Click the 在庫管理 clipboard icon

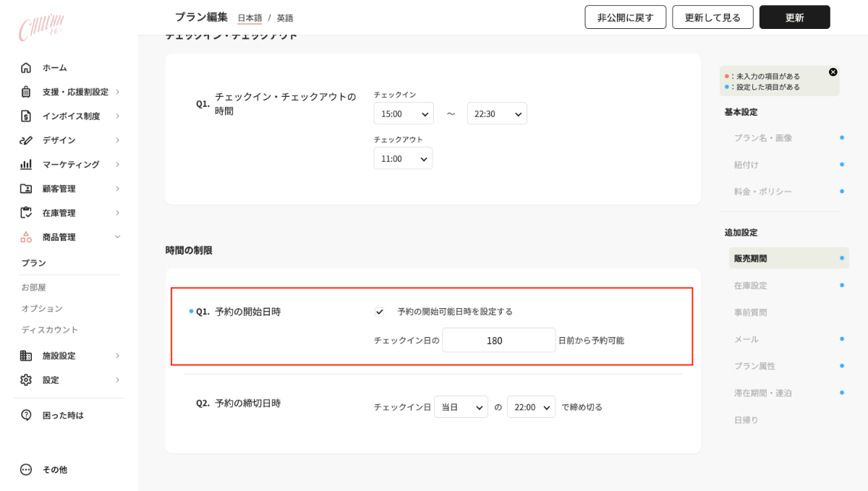[26, 212]
